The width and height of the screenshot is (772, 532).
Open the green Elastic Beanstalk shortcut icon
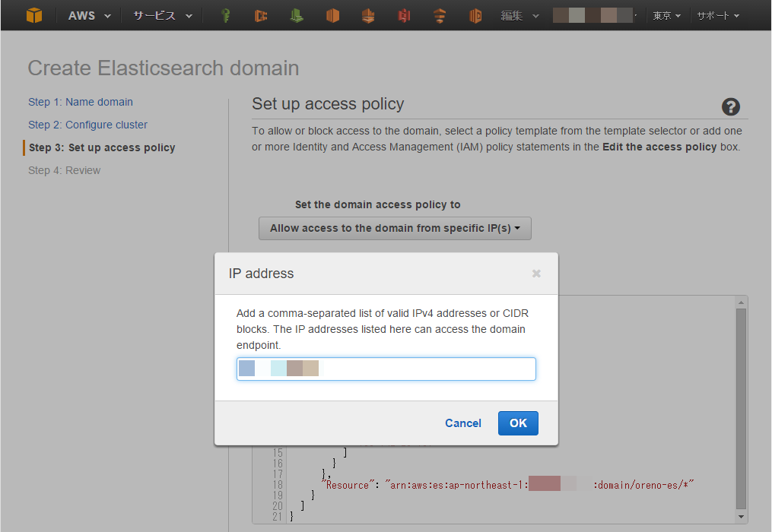[297, 16]
